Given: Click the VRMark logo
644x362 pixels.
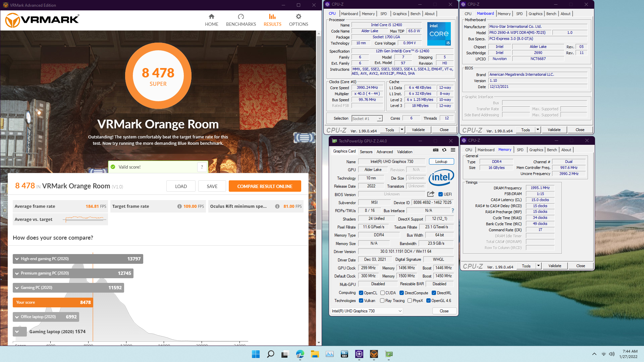Looking at the screenshot, I should (x=42, y=20).
